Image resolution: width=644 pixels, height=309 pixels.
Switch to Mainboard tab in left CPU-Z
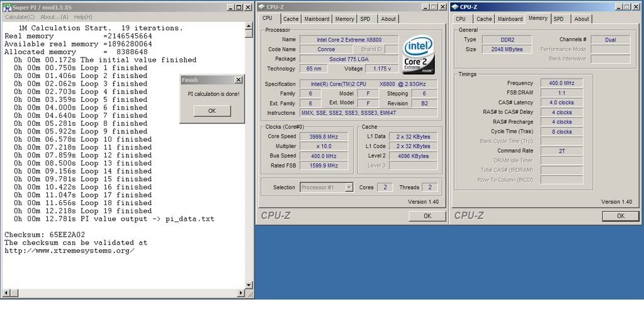click(x=317, y=19)
